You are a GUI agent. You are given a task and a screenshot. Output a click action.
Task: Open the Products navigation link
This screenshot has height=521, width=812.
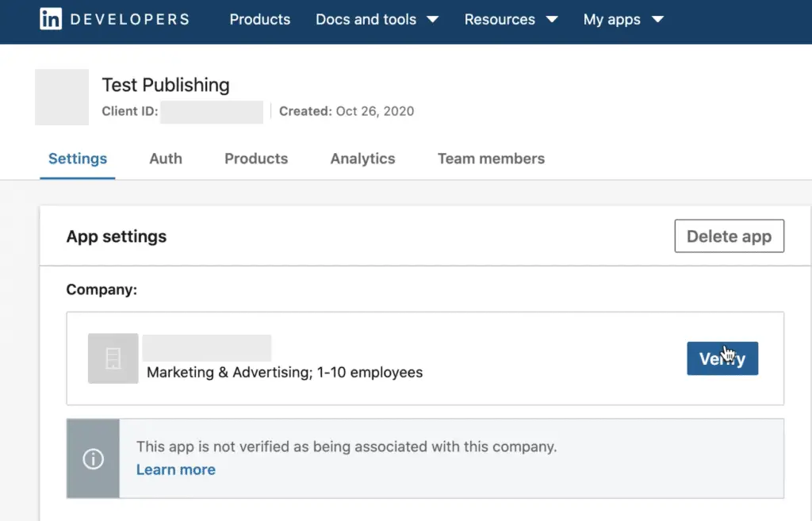(x=259, y=19)
